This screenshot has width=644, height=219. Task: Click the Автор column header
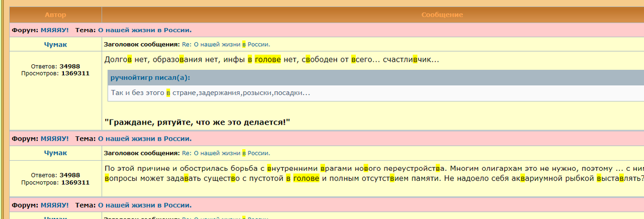click(55, 15)
